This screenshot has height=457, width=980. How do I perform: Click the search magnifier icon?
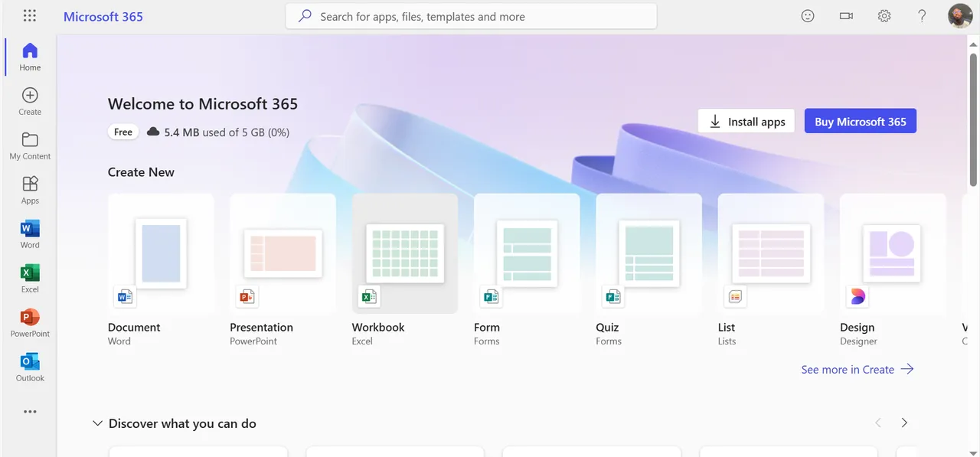[x=305, y=16]
